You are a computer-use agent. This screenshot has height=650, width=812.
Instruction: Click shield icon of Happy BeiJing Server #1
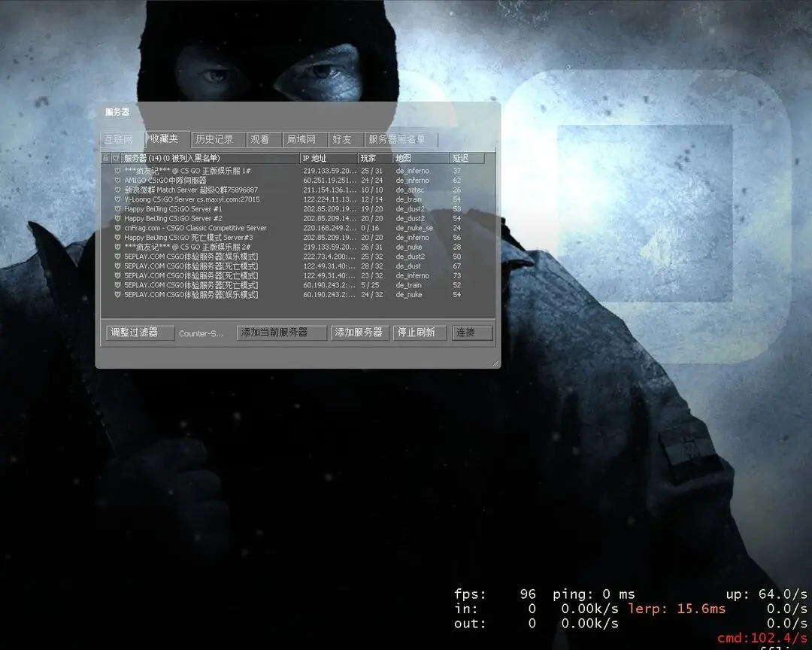[x=117, y=209]
